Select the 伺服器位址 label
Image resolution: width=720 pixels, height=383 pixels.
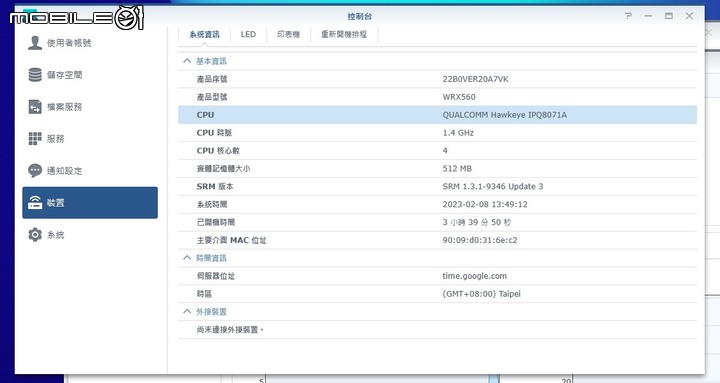pos(216,276)
